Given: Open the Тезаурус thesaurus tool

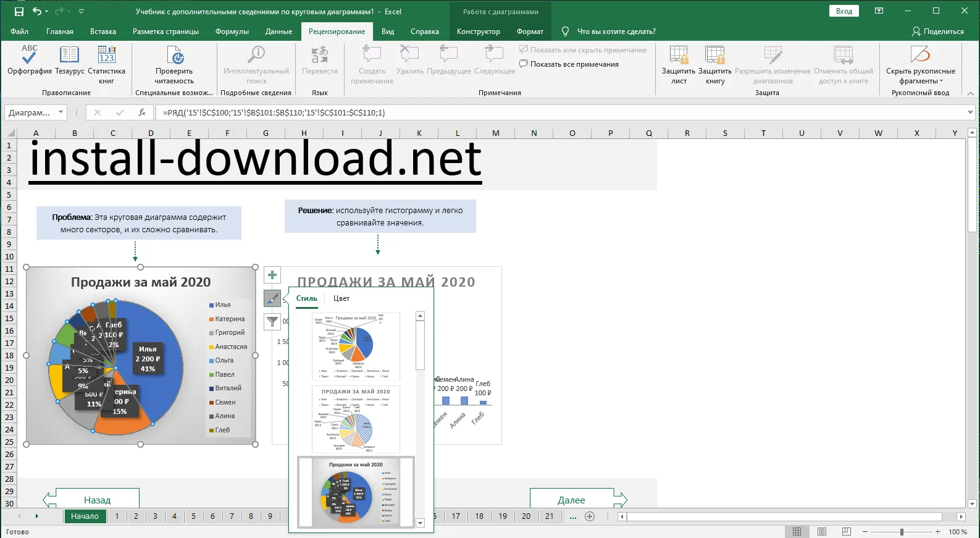Looking at the screenshot, I should (69, 56).
